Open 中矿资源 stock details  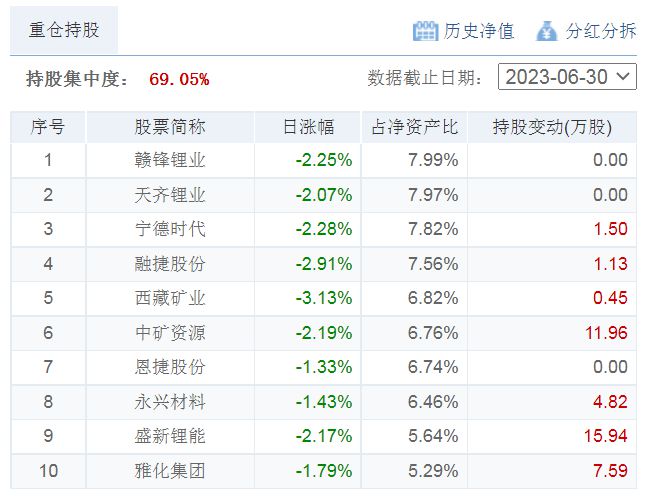coord(170,333)
